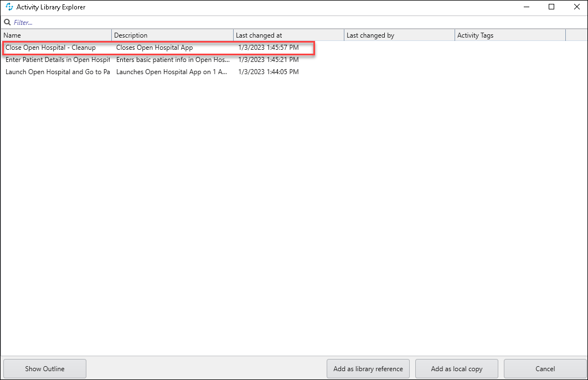Maximize the Activity Library Explorer window
Image resolution: width=588 pixels, height=380 pixels.
coord(551,7)
